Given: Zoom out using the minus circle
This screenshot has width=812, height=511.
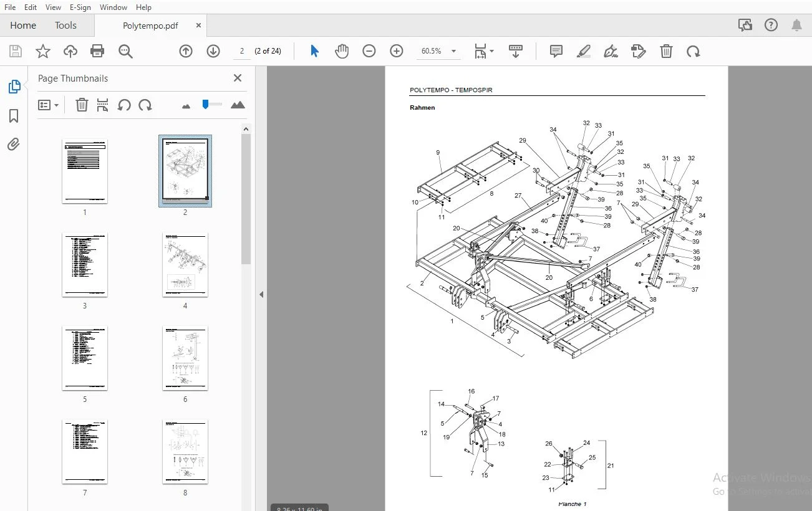Looking at the screenshot, I should 369,51.
